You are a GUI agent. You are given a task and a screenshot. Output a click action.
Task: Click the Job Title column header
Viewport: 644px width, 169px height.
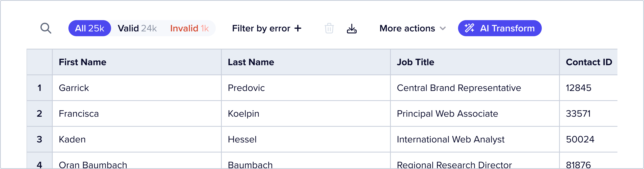(416, 62)
